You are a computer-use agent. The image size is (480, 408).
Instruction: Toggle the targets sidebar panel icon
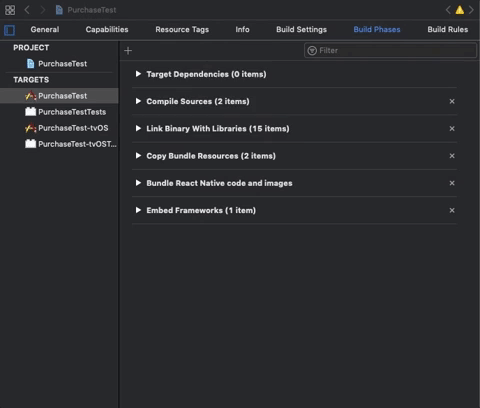click(x=9, y=30)
